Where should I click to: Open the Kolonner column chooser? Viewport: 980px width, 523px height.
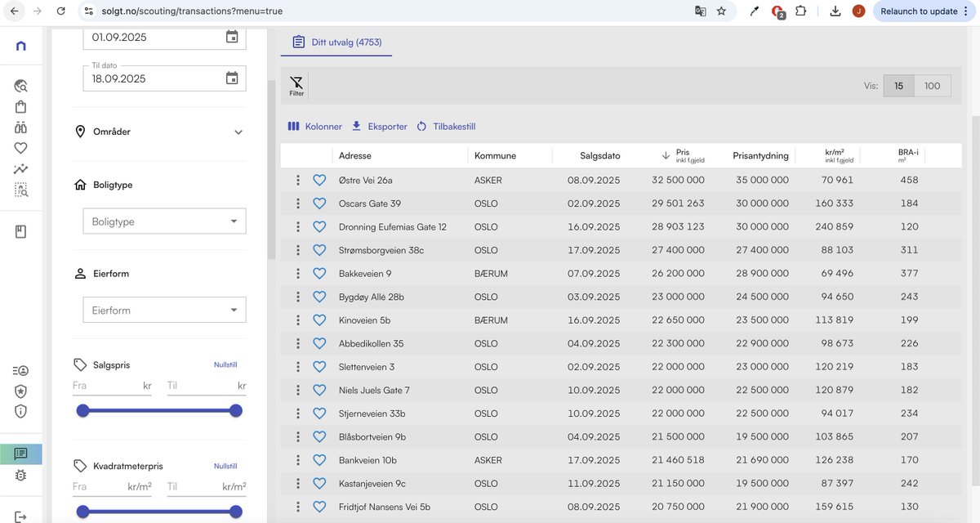coord(314,127)
